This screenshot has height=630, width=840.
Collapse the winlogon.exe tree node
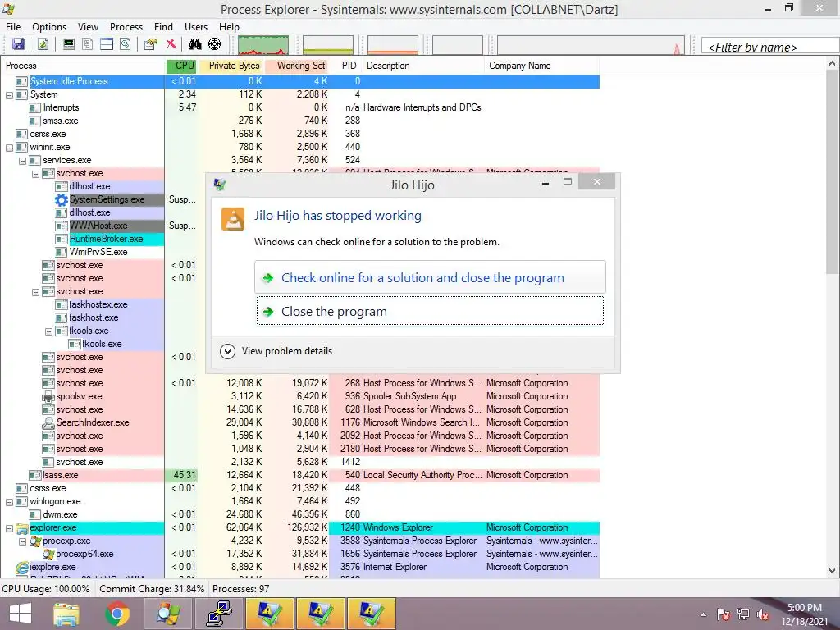click(9, 502)
